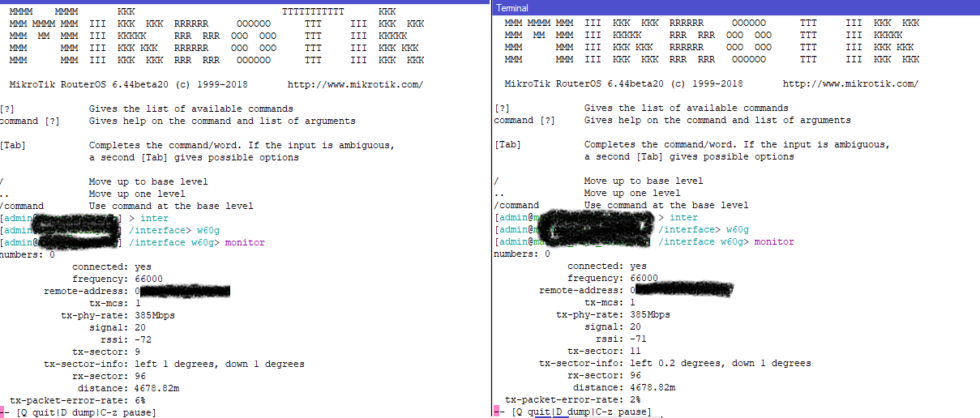The height and width of the screenshot is (418, 980).
Task: Click rx-sector "96" in left terminal
Action: tap(140, 376)
